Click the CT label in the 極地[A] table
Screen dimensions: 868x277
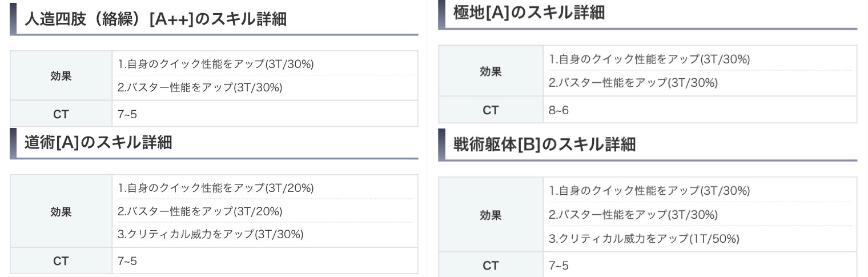pos(491,110)
